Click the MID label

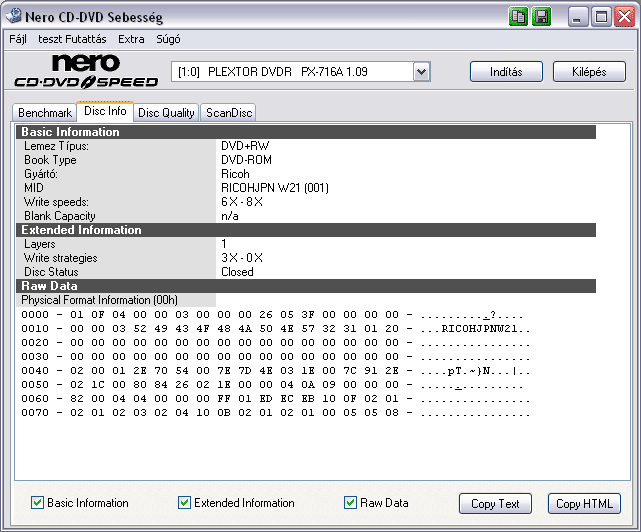point(34,188)
